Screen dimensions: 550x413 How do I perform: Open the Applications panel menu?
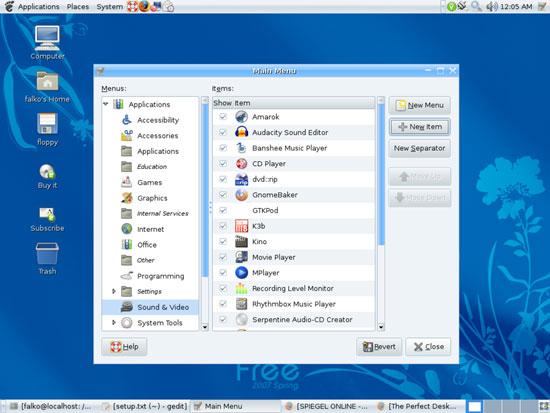(x=39, y=6)
